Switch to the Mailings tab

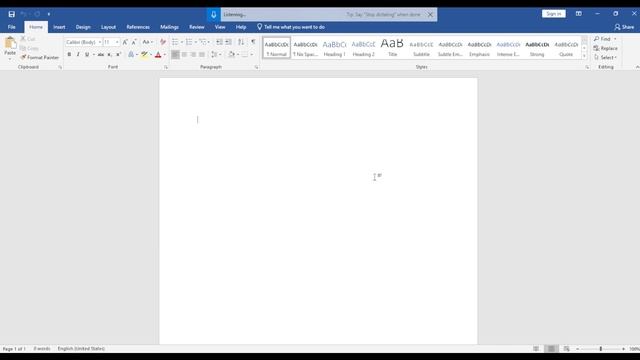(169, 27)
